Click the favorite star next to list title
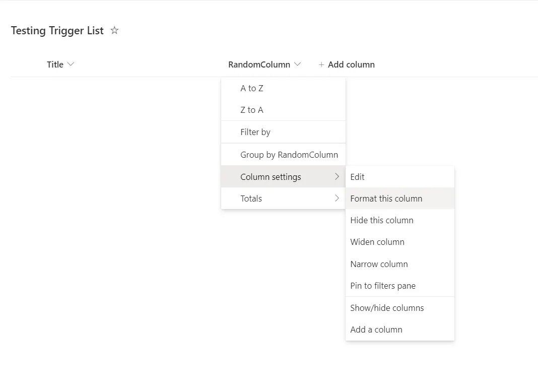Viewport: 538px width, 392px height. tap(114, 31)
